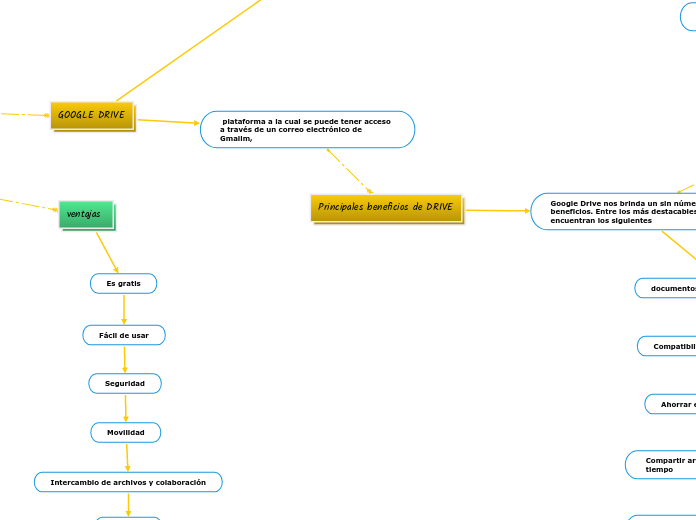
Task: Select the Movilidad node
Action: click(126, 433)
